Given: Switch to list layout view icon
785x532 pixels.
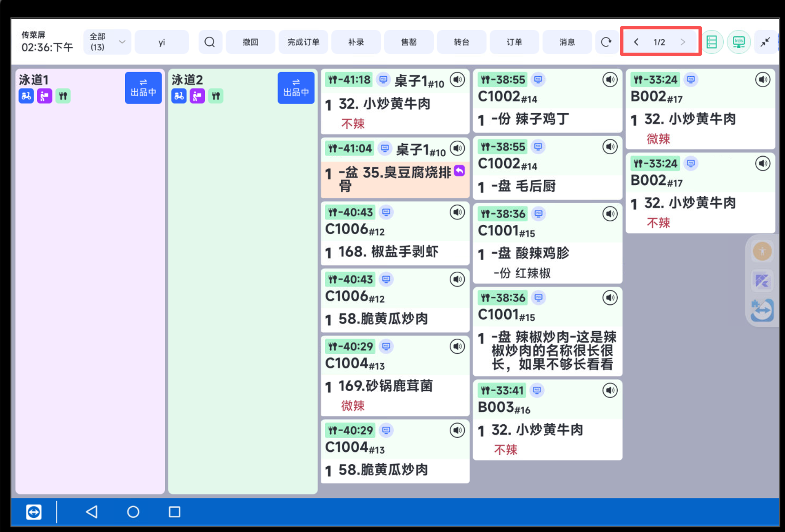Looking at the screenshot, I should pos(712,42).
